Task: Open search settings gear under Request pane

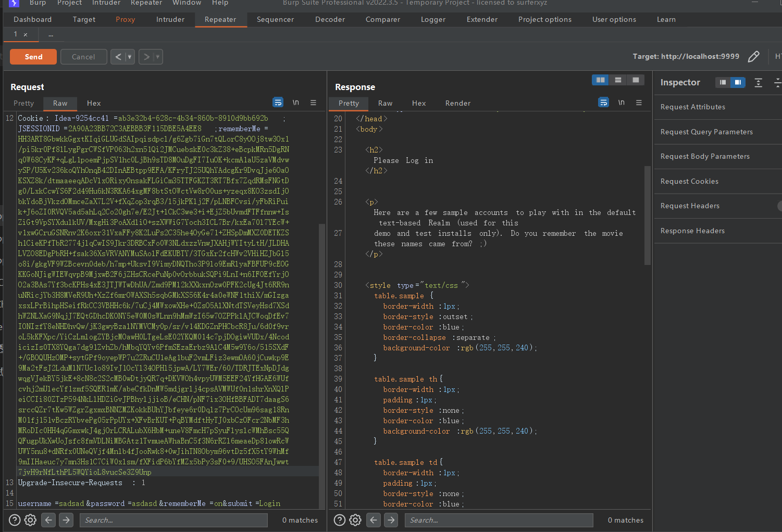Action: pos(30,520)
